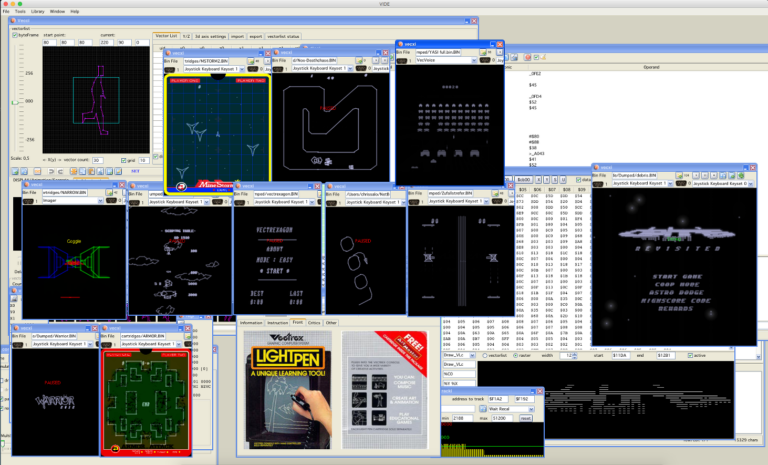Viewport: 768px width, 465px height.
Task: Open the Imager dropdown in NARROW.BIN window
Action: click(x=72, y=200)
